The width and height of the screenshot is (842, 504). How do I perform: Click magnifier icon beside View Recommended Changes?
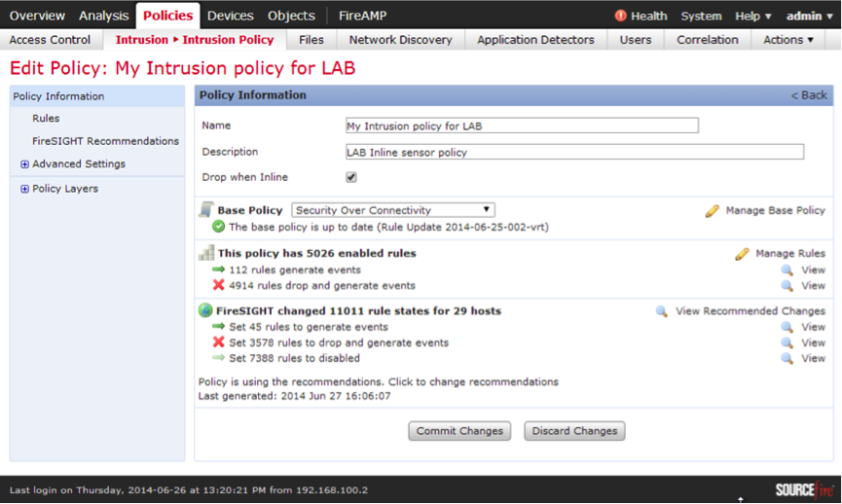coord(662,311)
